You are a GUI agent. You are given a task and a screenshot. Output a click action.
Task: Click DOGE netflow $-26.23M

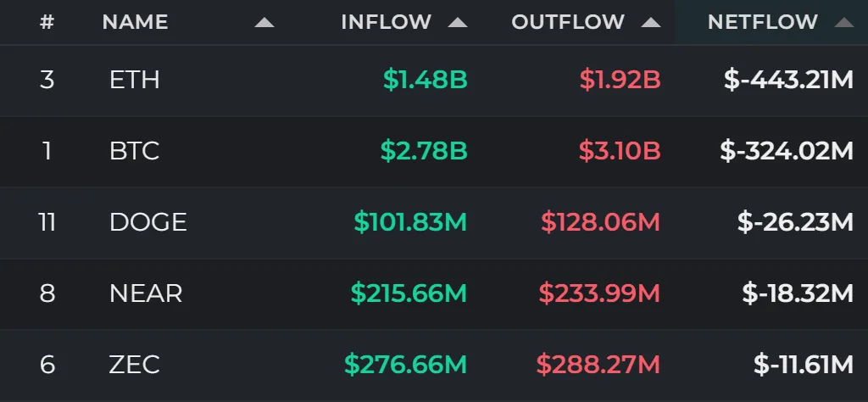point(795,222)
